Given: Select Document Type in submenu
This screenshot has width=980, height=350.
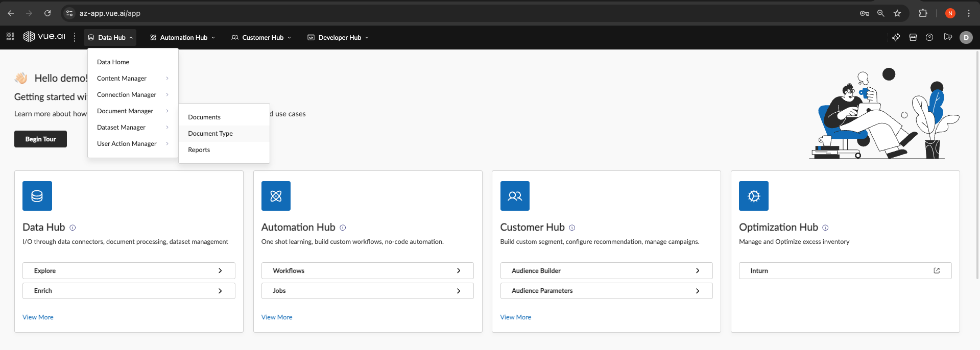Looking at the screenshot, I should [210, 134].
